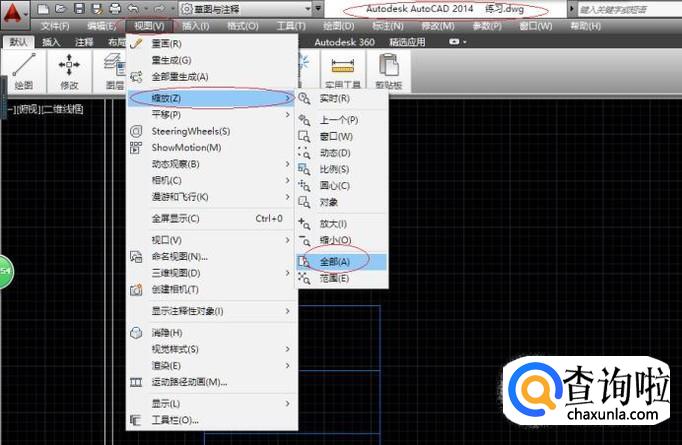Screen dimensions: 682x445
Task: Select zoom 窗口(W) window option
Action: coord(341,137)
